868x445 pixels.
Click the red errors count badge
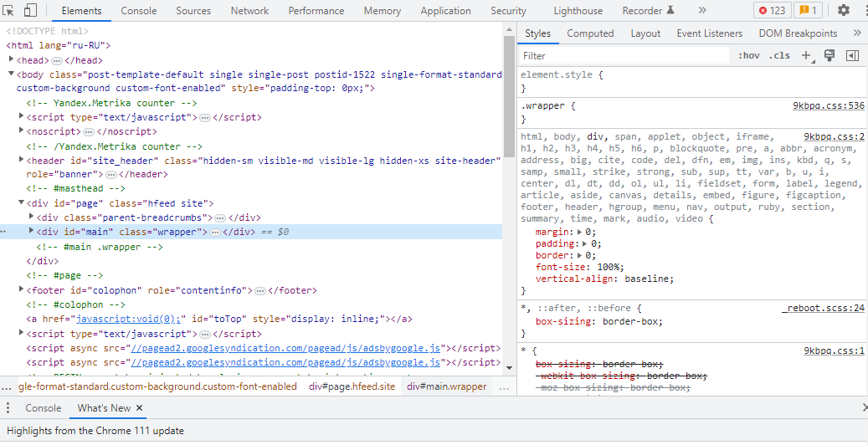click(771, 11)
